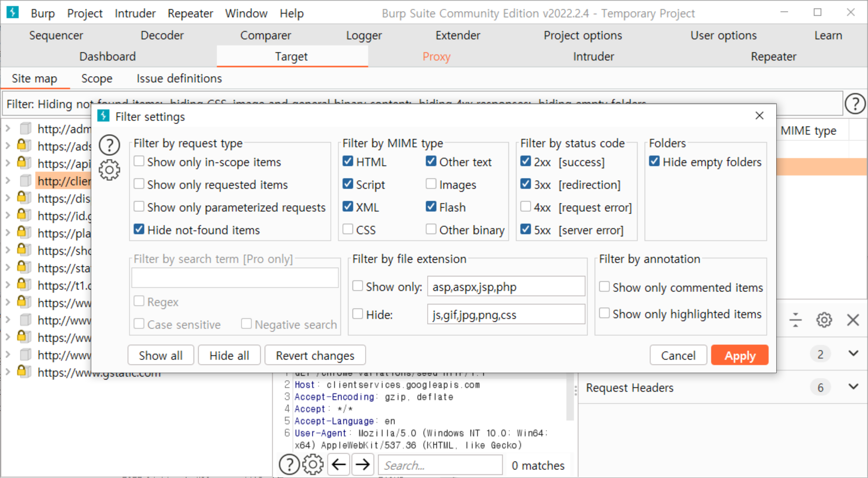Uncheck the HTML MIME type filter
Screen dimensions: 868x478
pos(348,161)
